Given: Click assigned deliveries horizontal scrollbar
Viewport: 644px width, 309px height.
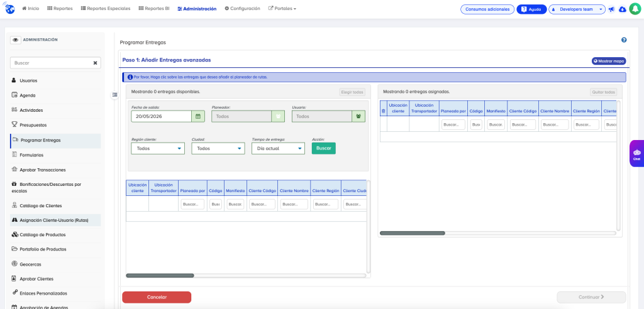Looking at the screenshot, I should click(413, 233).
